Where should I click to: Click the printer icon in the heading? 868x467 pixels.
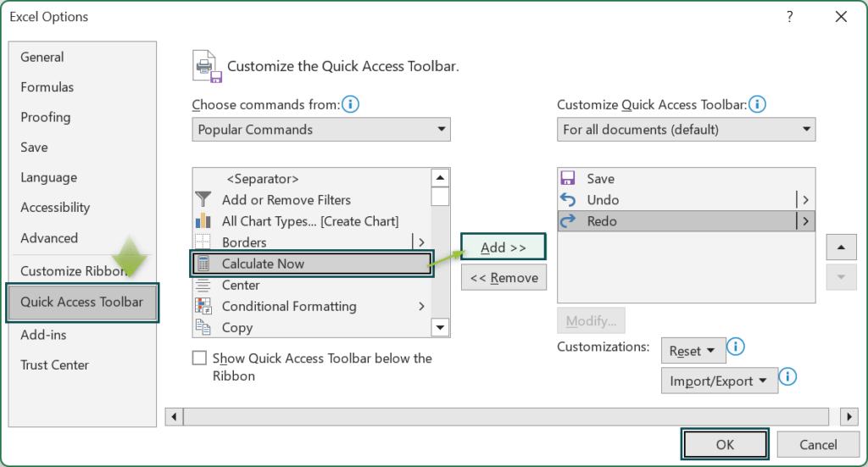(208, 66)
